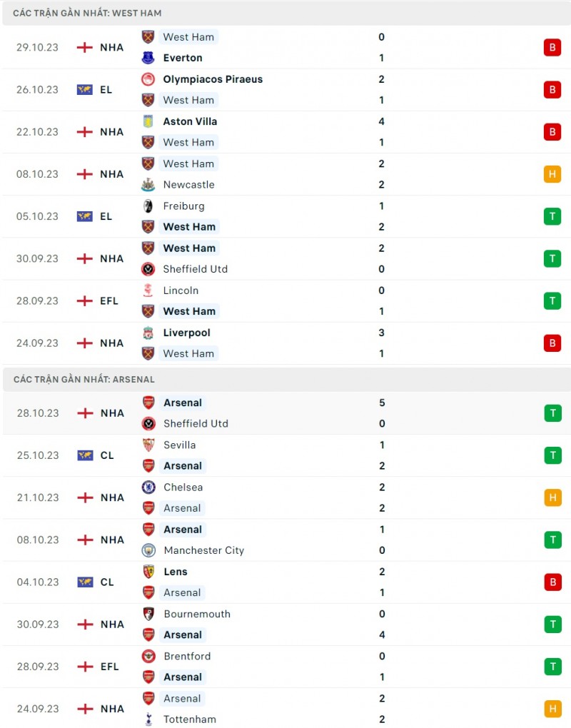This screenshot has width=571, height=728.
Task: Select the Everton club badge
Action: [148, 58]
